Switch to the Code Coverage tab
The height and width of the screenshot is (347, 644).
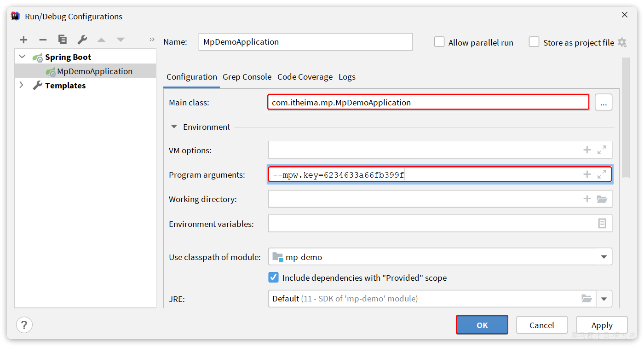(305, 77)
